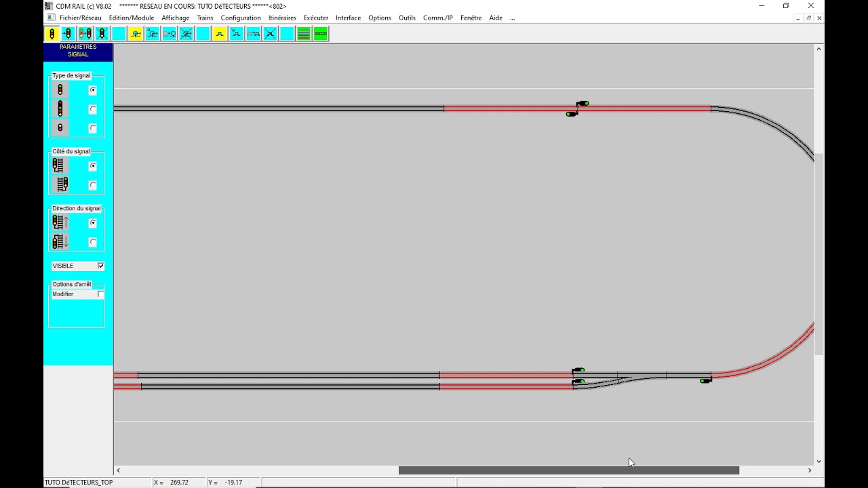
Task: Click the vertical scrollbar up arrow
Action: coord(819,49)
